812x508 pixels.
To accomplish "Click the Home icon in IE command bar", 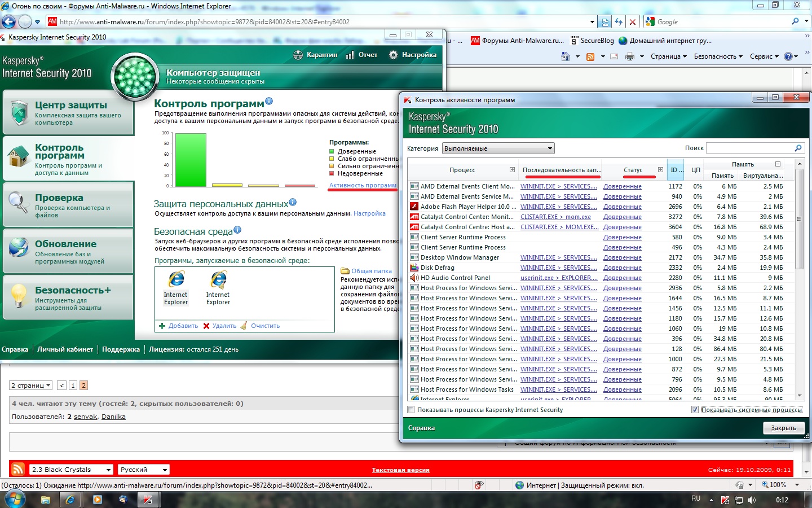I will pos(566,56).
